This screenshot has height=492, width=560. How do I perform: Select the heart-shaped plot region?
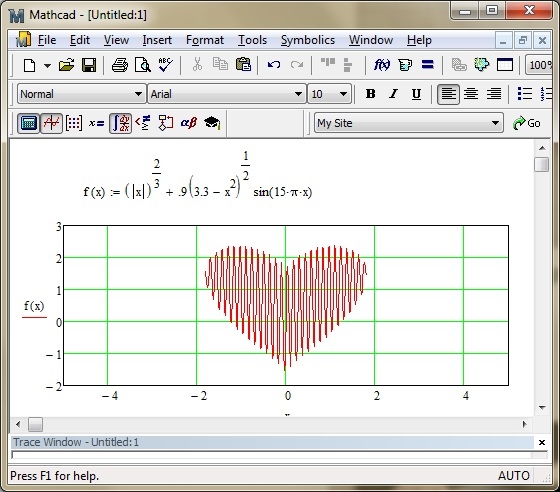(x=286, y=305)
